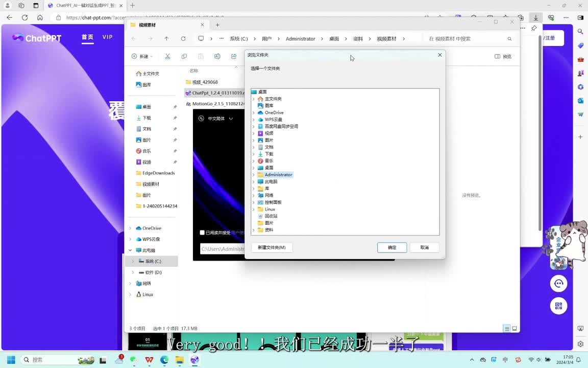Click the up-directory arrow in Explorer
Viewport: 588px width, 368px height.
[166, 39]
